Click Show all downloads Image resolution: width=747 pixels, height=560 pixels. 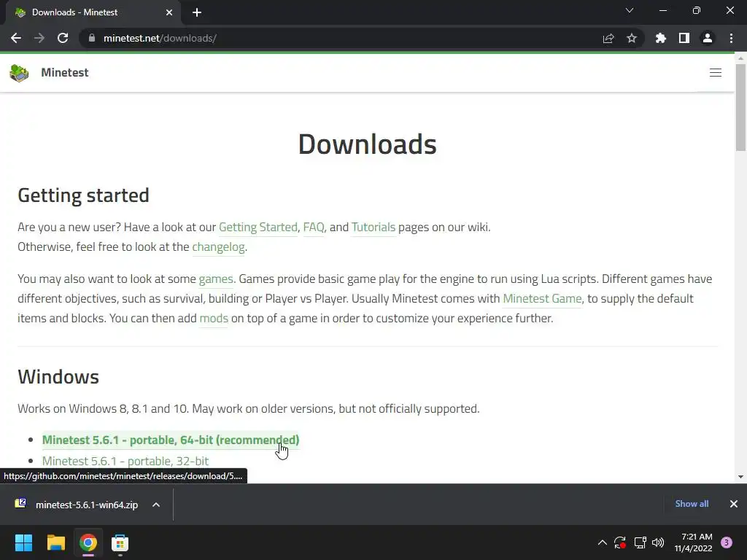(x=692, y=504)
